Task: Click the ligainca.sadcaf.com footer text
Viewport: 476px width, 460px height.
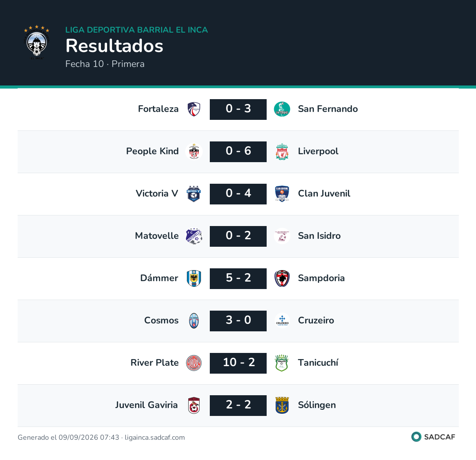Action: coord(155,438)
